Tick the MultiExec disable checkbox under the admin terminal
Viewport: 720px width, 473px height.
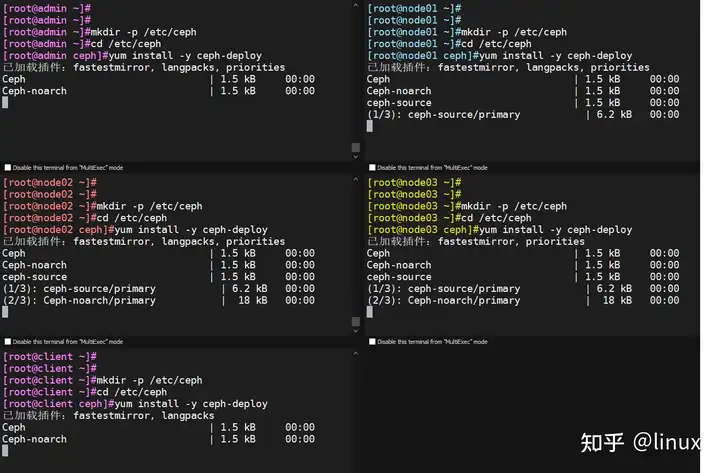tap(8, 168)
